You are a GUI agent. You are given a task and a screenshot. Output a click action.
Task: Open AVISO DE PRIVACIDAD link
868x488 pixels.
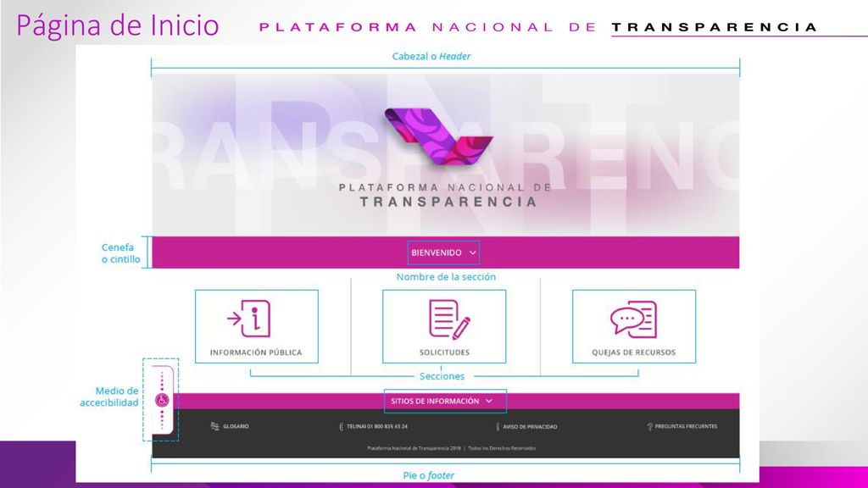click(530, 427)
